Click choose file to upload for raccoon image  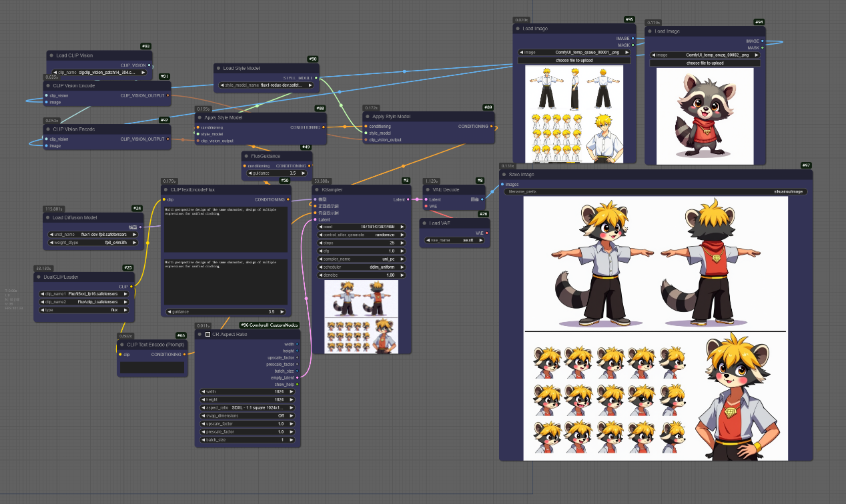point(705,63)
